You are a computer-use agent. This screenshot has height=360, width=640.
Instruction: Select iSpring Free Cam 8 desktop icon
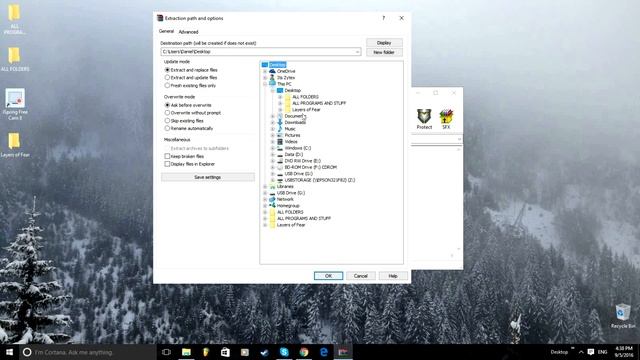click(15, 104)
